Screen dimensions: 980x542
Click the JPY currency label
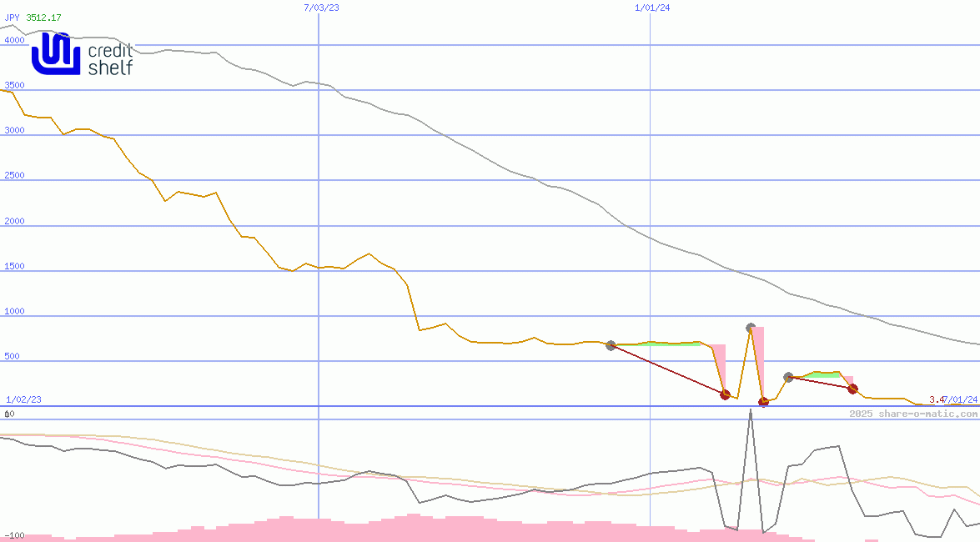13,18
